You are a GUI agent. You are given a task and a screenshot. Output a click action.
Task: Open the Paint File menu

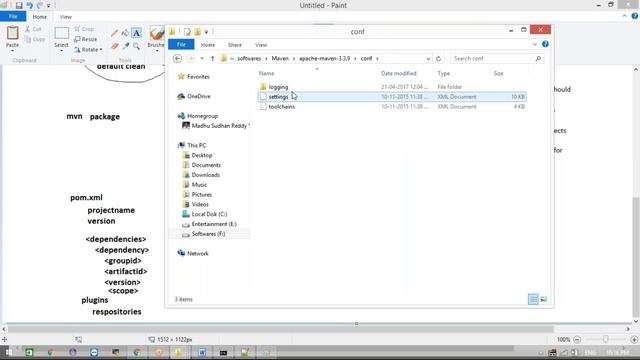(13, 17)
